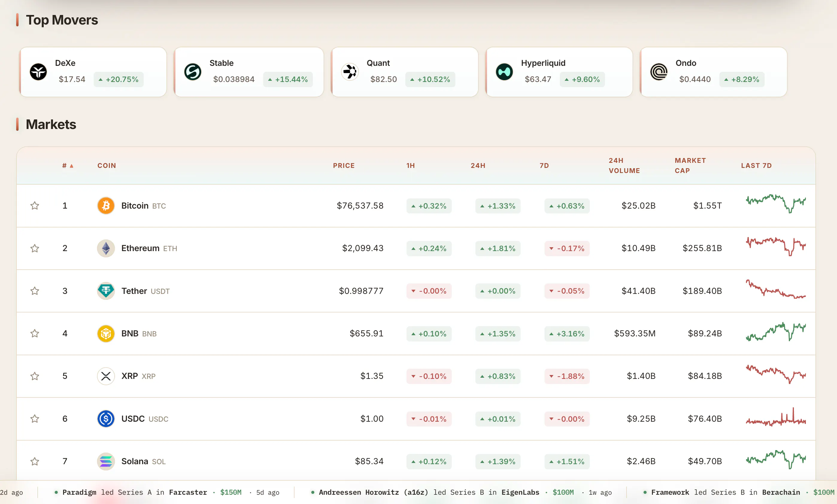Sort the table by rank number column
Image resolution: width=837 pixels, height=504 pixels.
pos(68,166)
